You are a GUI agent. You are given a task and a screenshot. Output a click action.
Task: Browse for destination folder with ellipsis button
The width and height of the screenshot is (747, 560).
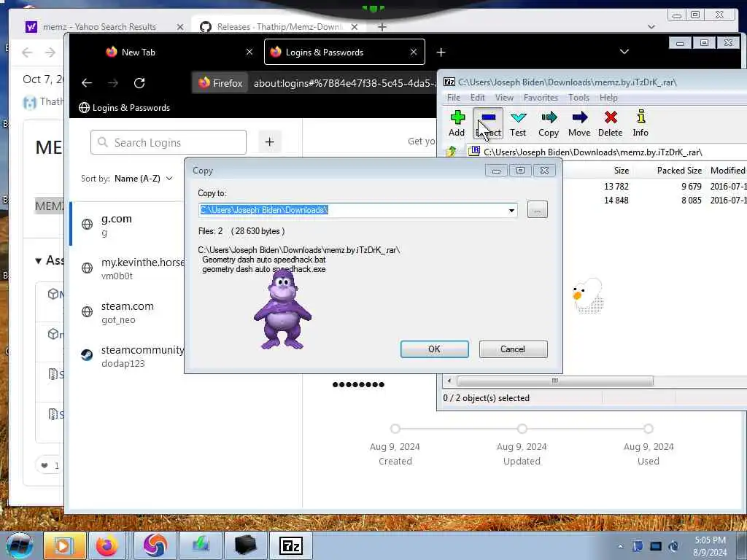[x=538, y=209]
